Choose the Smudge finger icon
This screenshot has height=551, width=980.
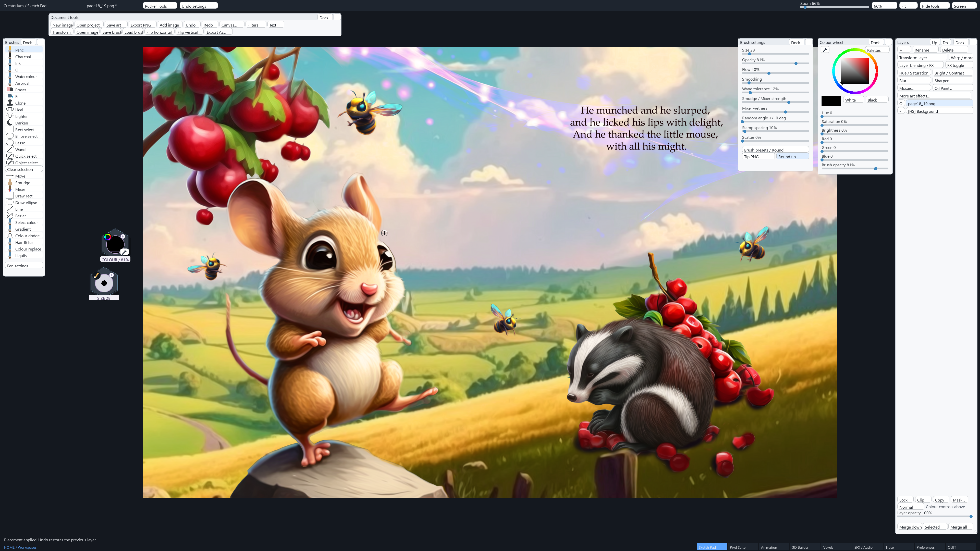(x=10, y=183)
